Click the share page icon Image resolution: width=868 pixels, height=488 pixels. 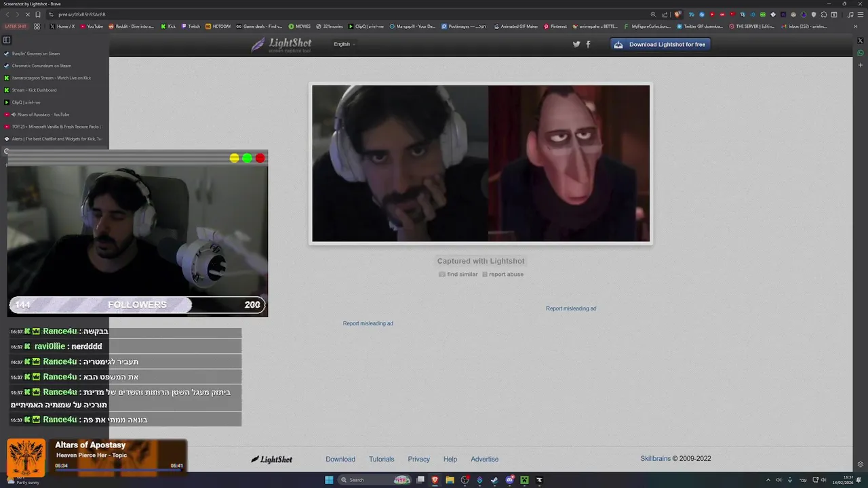pyautogui.click(x=665, y=14)
